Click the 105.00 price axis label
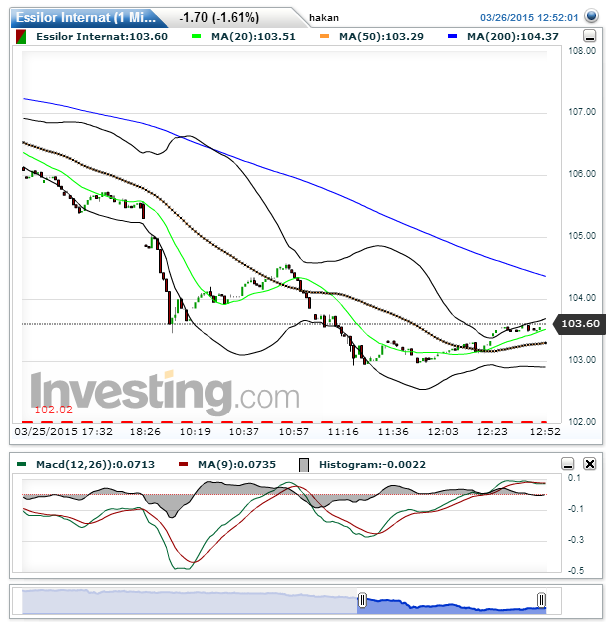 point(582,236)
